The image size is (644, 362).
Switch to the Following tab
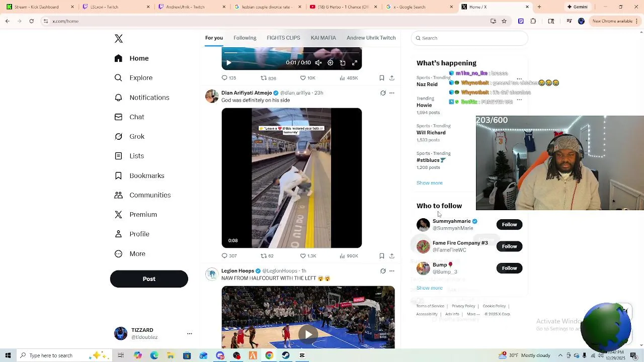pos(245,38)
